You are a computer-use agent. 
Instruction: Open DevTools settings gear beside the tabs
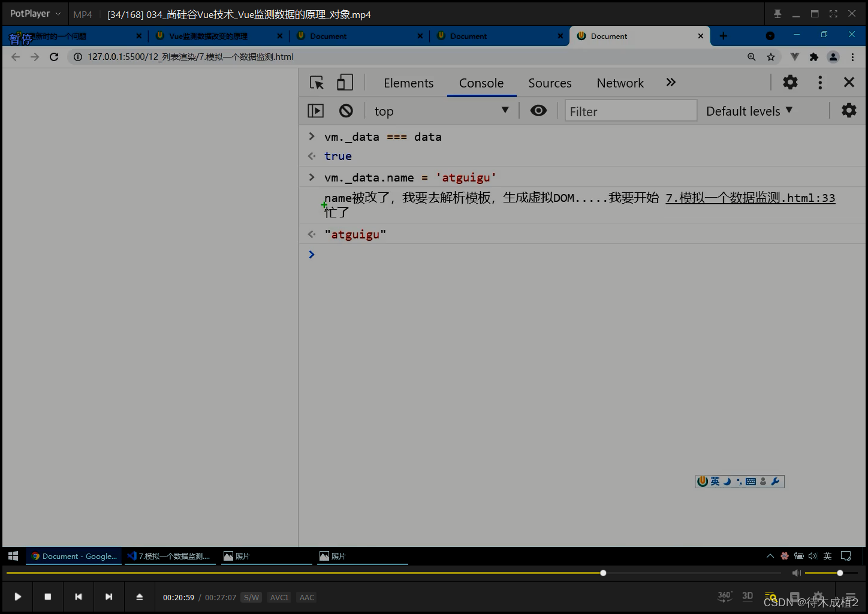point(790,83)
